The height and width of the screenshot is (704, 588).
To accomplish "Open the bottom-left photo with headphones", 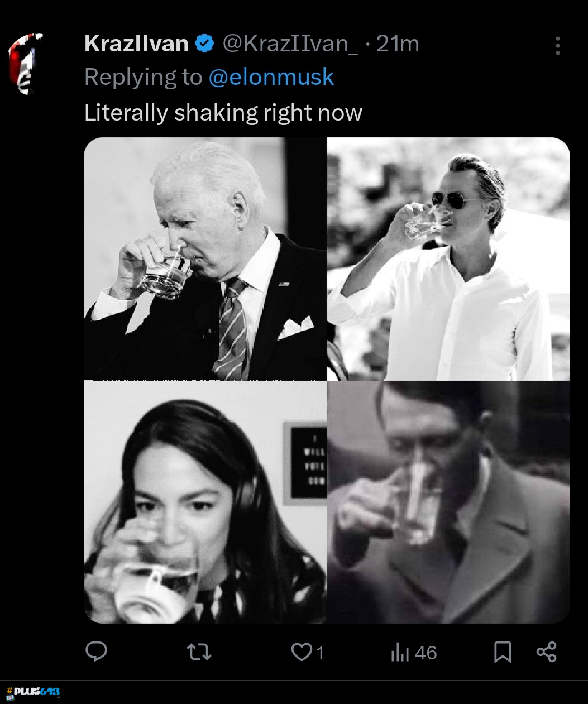I will coord(205,502).
